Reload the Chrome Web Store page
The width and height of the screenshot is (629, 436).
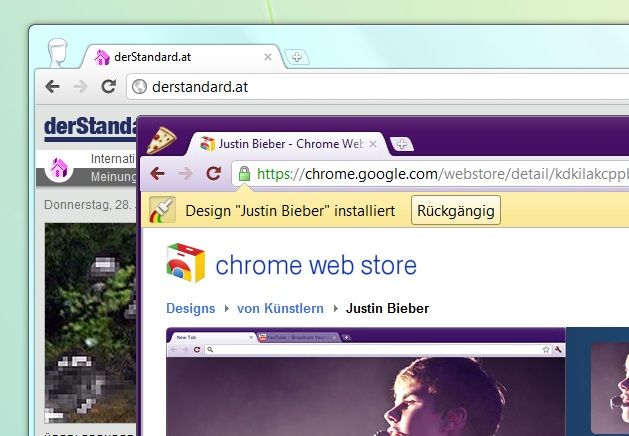tap(213, 174)
